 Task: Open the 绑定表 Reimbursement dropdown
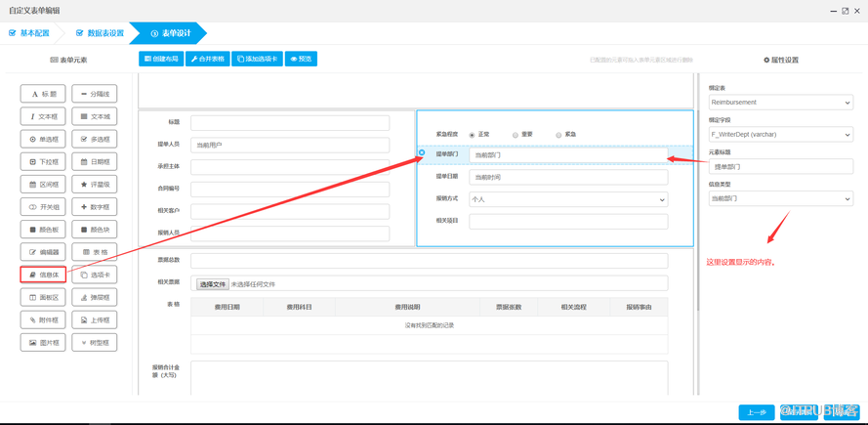coord(780,103)
